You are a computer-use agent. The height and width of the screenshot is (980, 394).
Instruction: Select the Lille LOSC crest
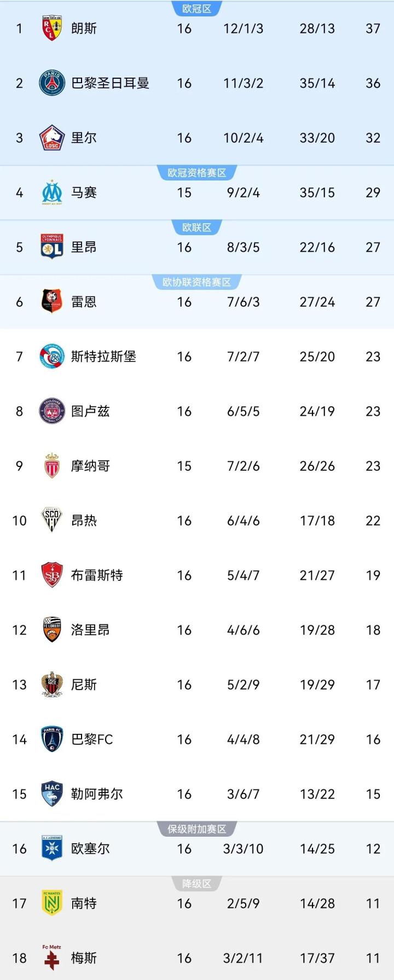tap(52, 138)
